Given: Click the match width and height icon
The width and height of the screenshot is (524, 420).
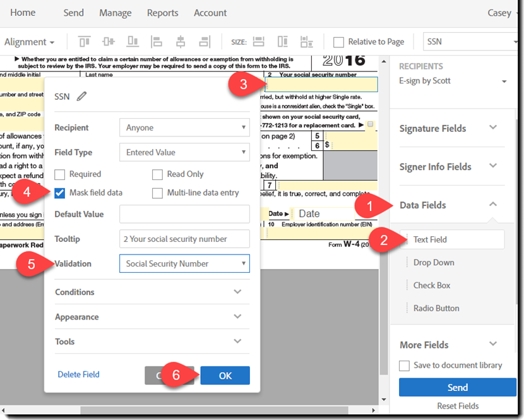Looking at the screenshot, I should [x=306, y=42].
